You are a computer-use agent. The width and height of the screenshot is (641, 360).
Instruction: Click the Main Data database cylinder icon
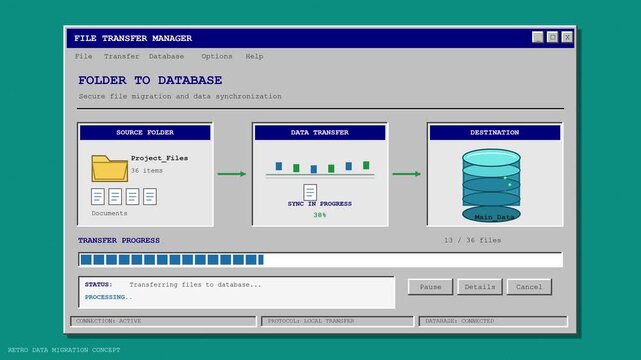point(491,185)
